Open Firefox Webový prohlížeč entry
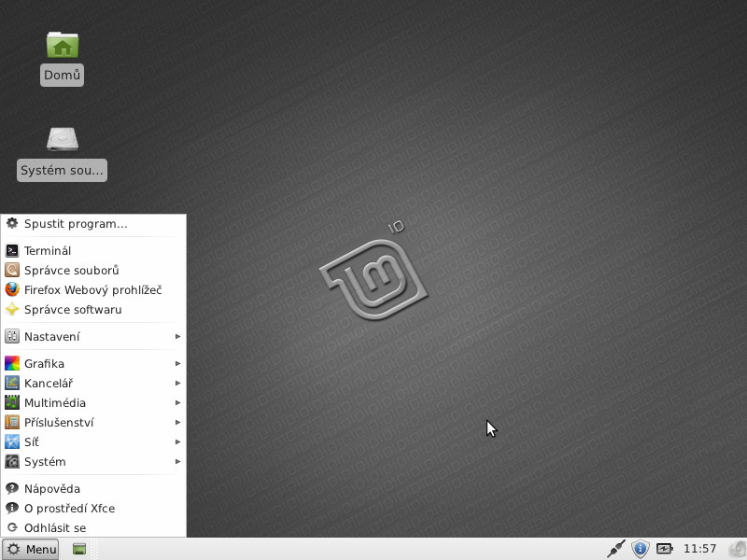This screenshot has height=560, width=747. click(93, 289)
